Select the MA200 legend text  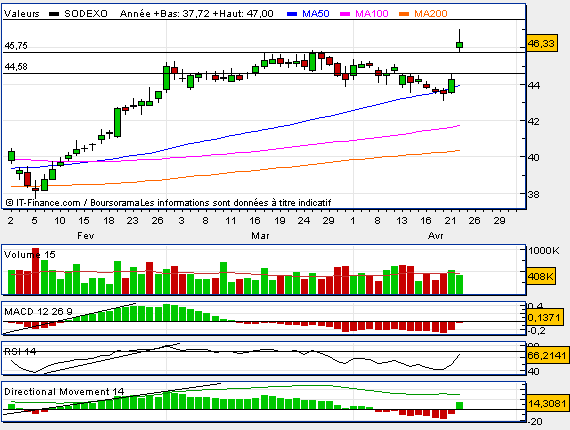point(430,14)
